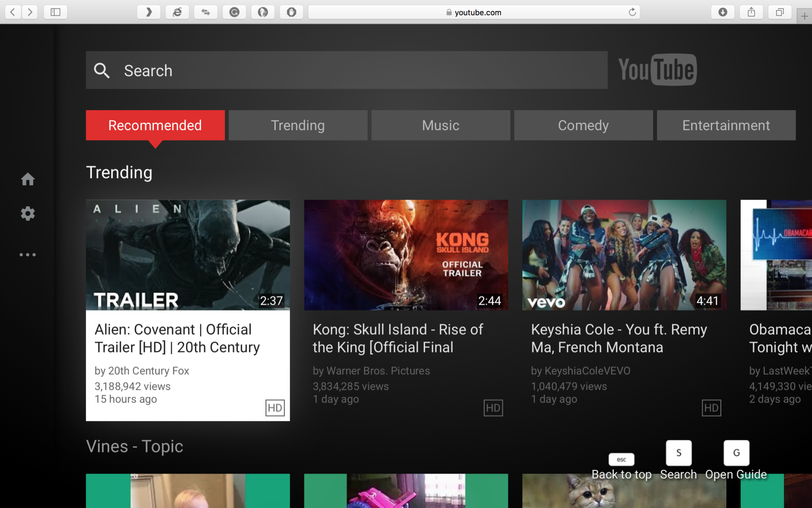Select the Trending tab

pyautogui.click(x=298, y=125)
